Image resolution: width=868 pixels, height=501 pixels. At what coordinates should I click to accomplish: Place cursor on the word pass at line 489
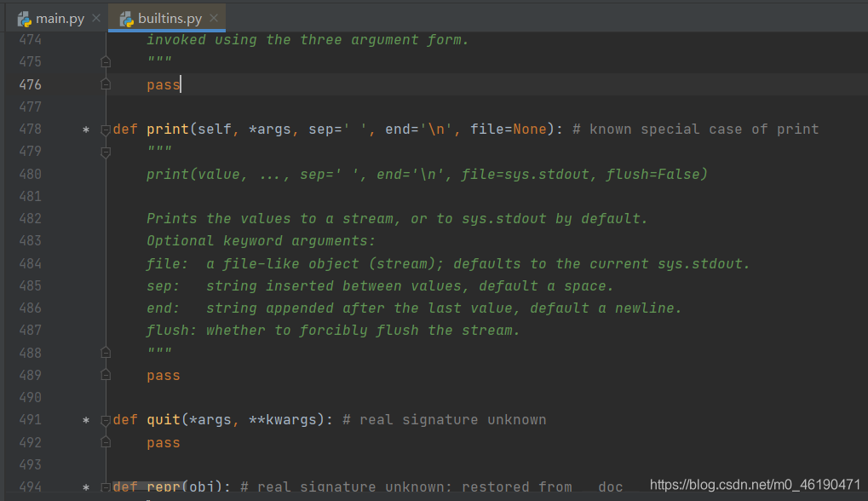pos(163,375)
